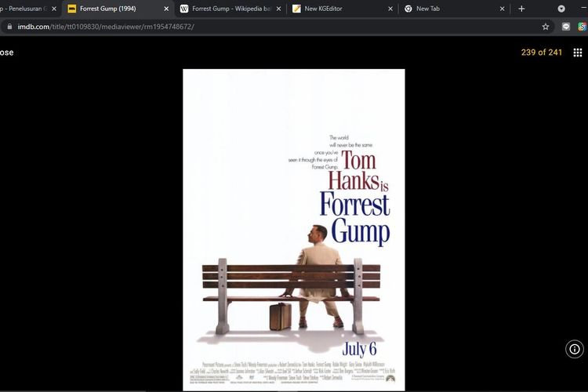Image resolution: width=588 pixels, height=392 pixels.
Task: Open the gallery grid view icon
Action: pos(578,53)
